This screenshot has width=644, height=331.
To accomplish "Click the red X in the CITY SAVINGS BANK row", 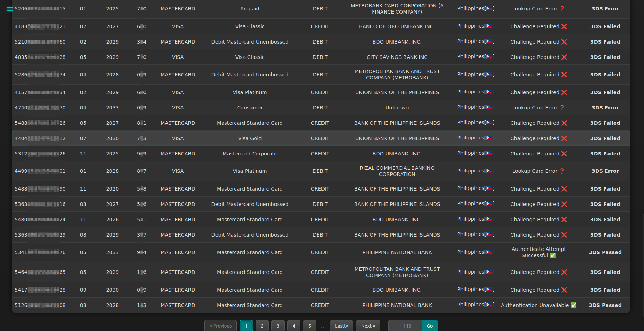I will [564, 57].
